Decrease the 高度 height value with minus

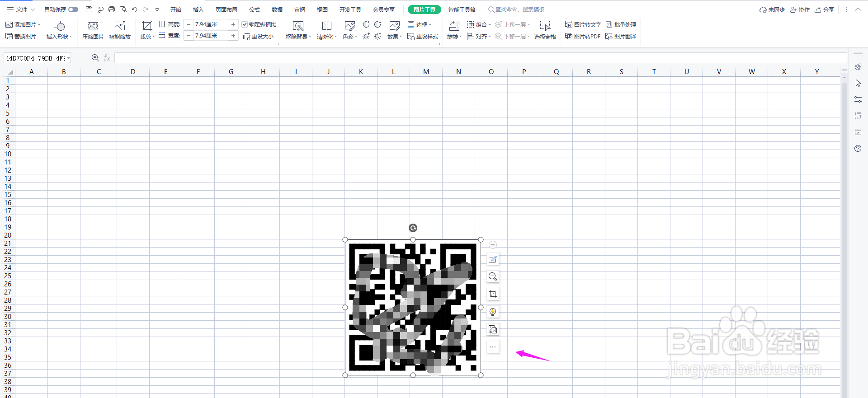pos(189,24)
